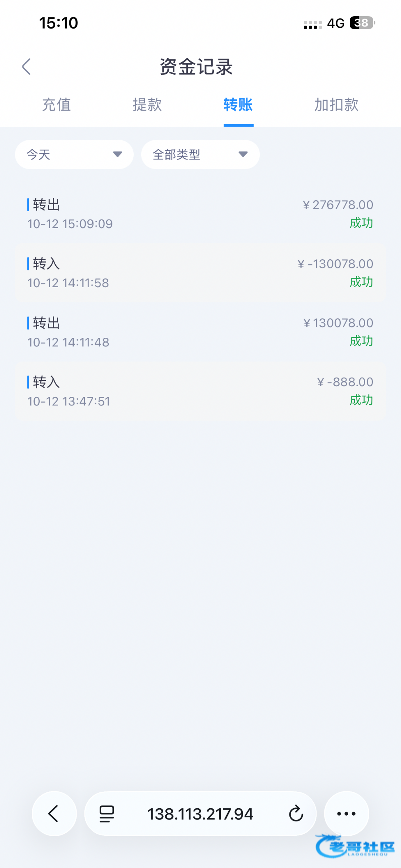Tap the signal strength indicator
This screenshot has width=401, height=868.
(312, 25)
